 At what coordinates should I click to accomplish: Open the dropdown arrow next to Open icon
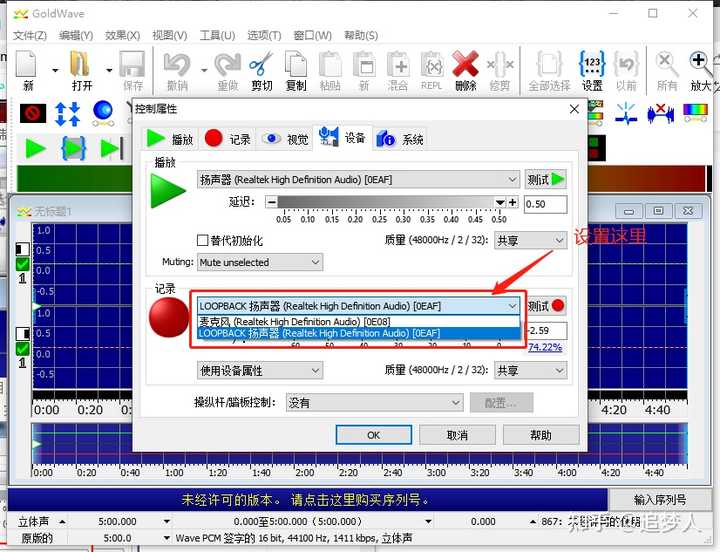pyautogui.click(x=109, y=70)
